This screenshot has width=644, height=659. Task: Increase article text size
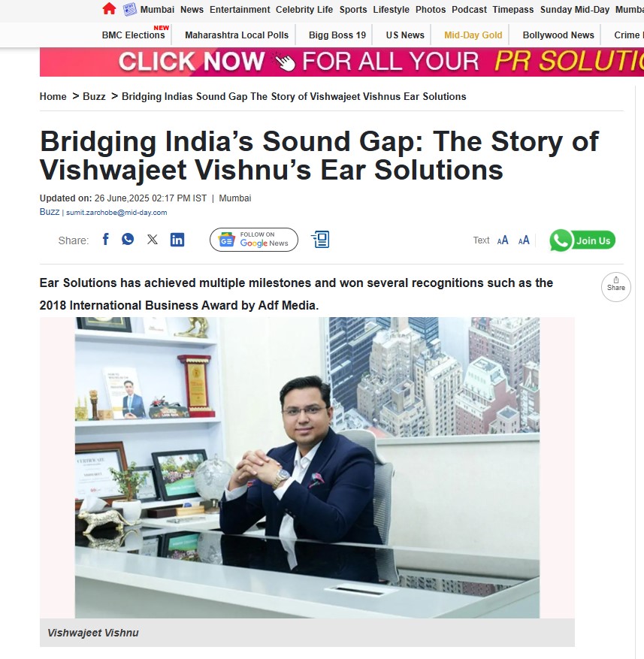click(524, 240)
